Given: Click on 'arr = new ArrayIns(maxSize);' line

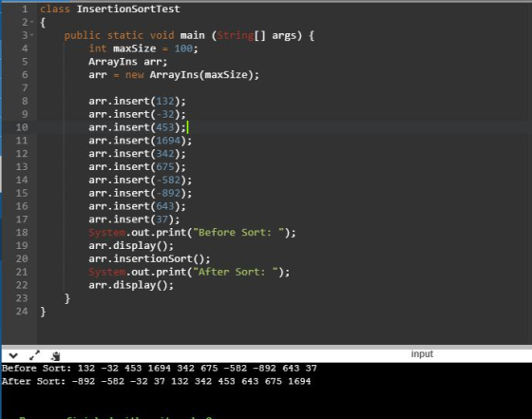Looking at the screenshot, I should point(174,75).
